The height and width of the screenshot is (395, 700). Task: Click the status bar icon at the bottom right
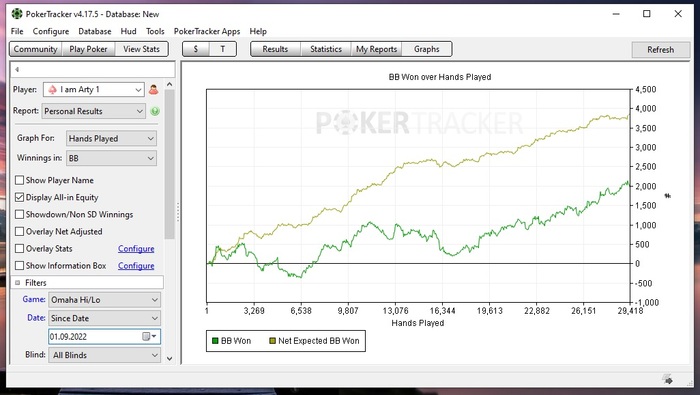pos(668,379)
